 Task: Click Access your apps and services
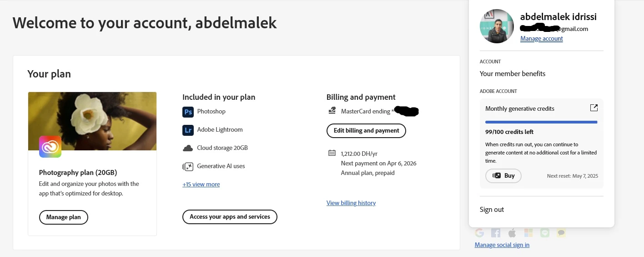(x=230, y=217)
